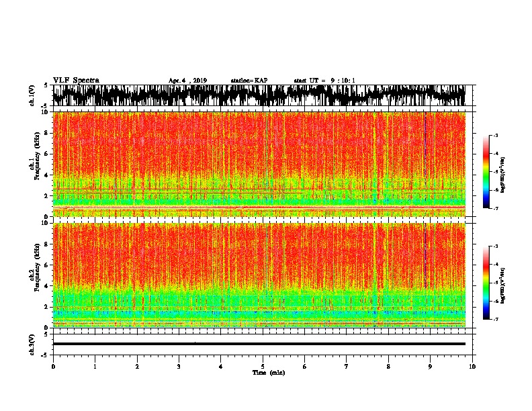Click the log(PSD) label beside ch.2 color bar
This screenshot has height=411, width=532.
click(x=503, y=285)
